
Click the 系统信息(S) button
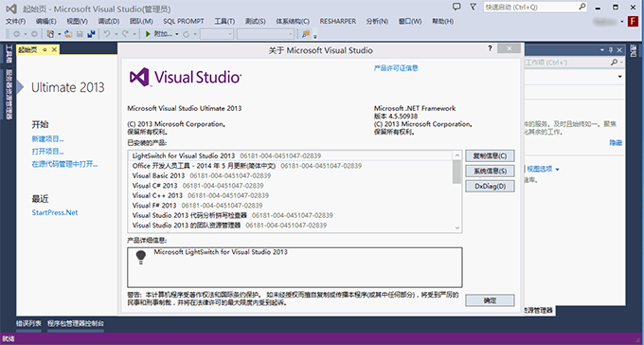(x=490, y=171)
